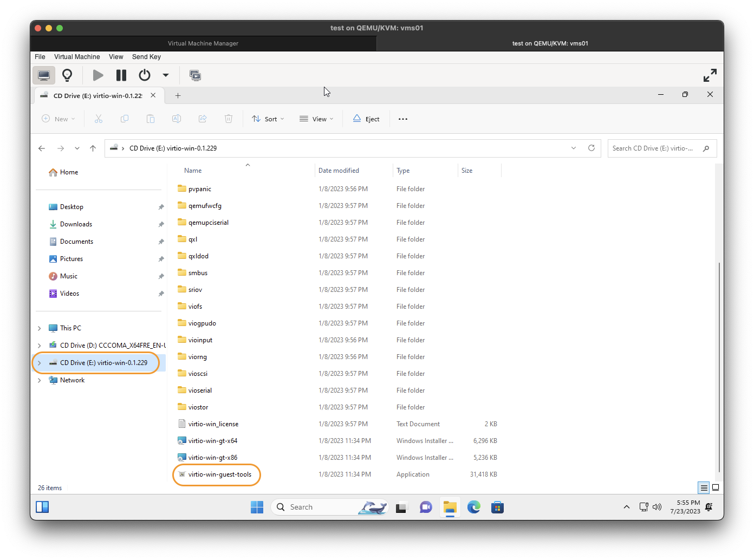The image size is (754, 560).
Task: Sort by the Type column header
Action: (403, 171)
